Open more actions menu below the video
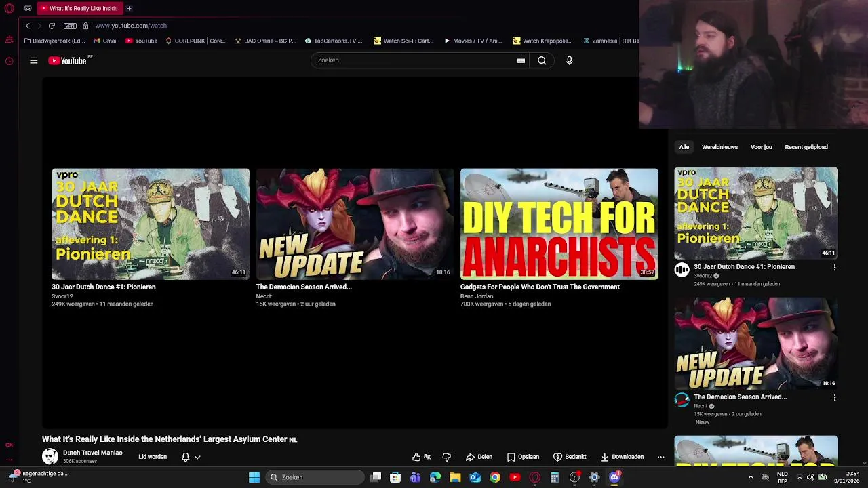868x488 pixels. click(x=660, y=457)
